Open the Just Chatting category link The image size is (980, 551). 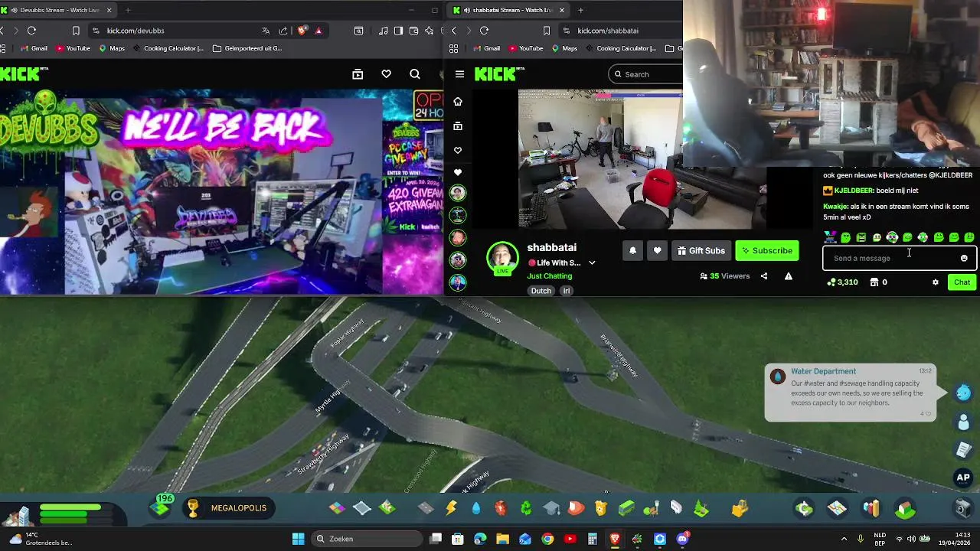pyautogui.click(x=549, y=276)
